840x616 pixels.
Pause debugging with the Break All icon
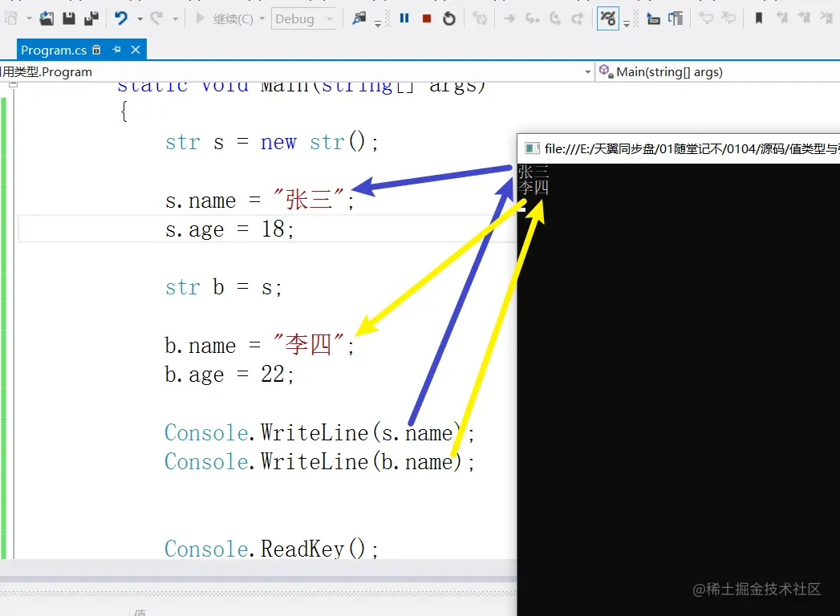[x=404, y=18]
